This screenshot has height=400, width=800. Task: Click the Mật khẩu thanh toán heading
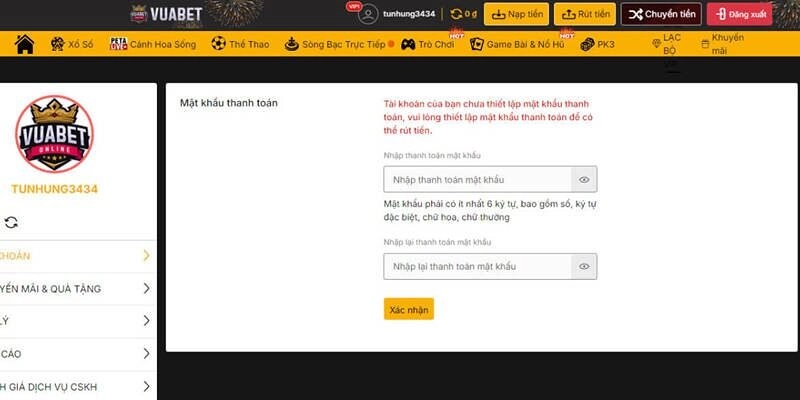(x=229, y=103)
